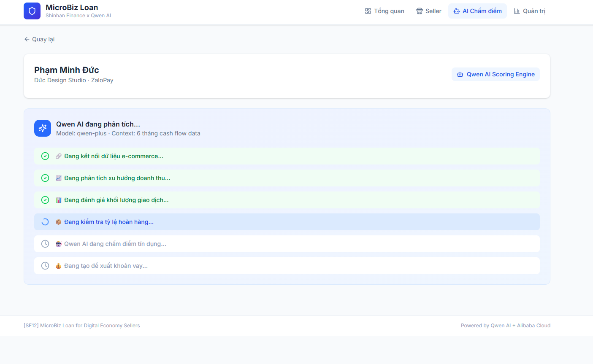Click the Qwen AI Scoring Engine badge label
Viewport: 593px width, 364px height.
[501, 74]
